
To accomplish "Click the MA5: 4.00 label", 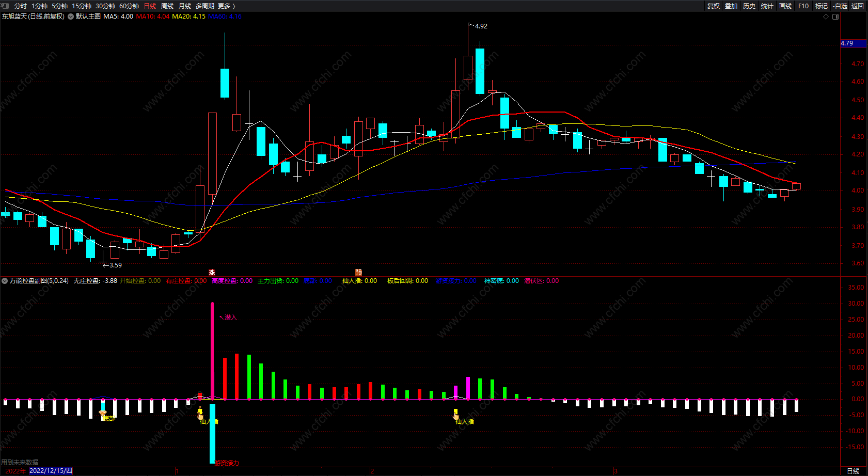I will [118, 17].
